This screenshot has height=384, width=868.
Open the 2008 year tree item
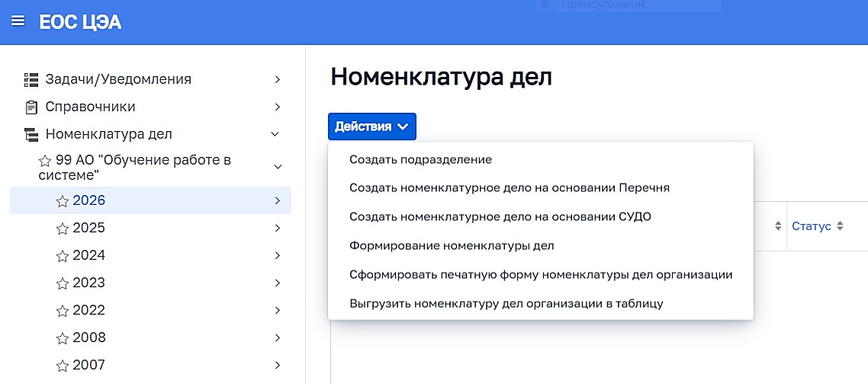88,338
